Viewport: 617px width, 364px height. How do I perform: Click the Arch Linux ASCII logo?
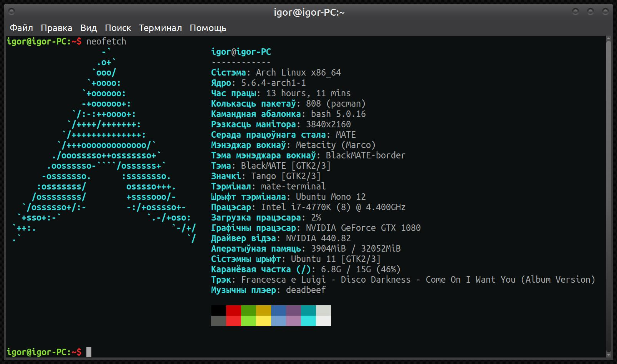[104, 145]
